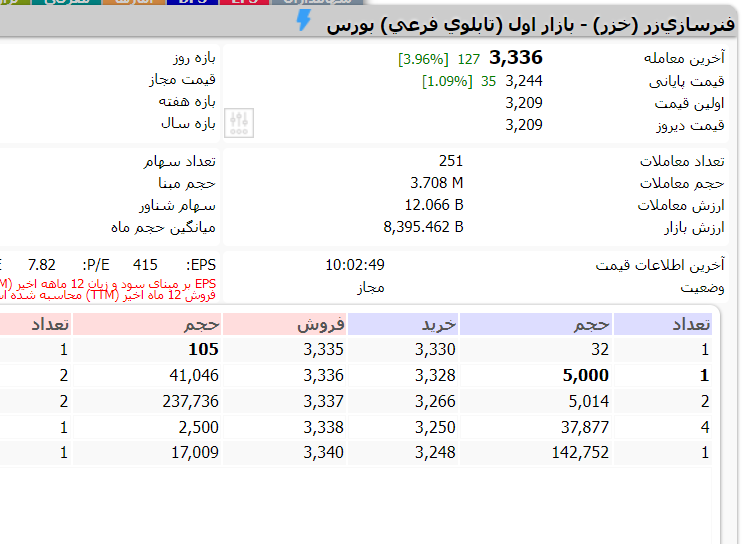
Task: Click the بازه روز label
Action: (194, 58)
